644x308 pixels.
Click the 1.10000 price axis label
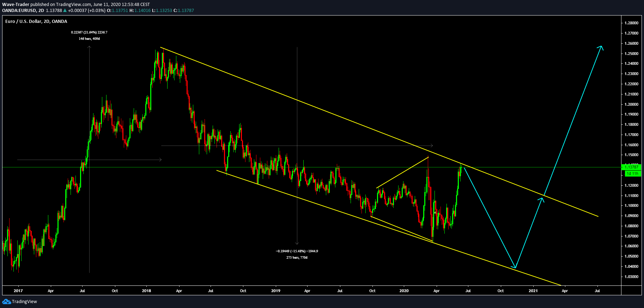pyautogui.click(x=631, y=205)
